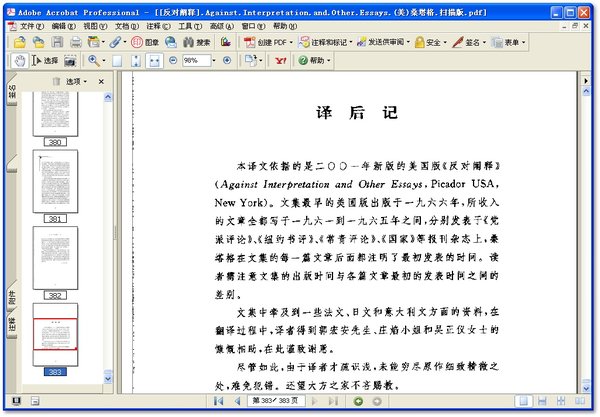The height and width of the screenshot is (417, 600).
Task: Click the digital editions icon
Action: point(226,42)
